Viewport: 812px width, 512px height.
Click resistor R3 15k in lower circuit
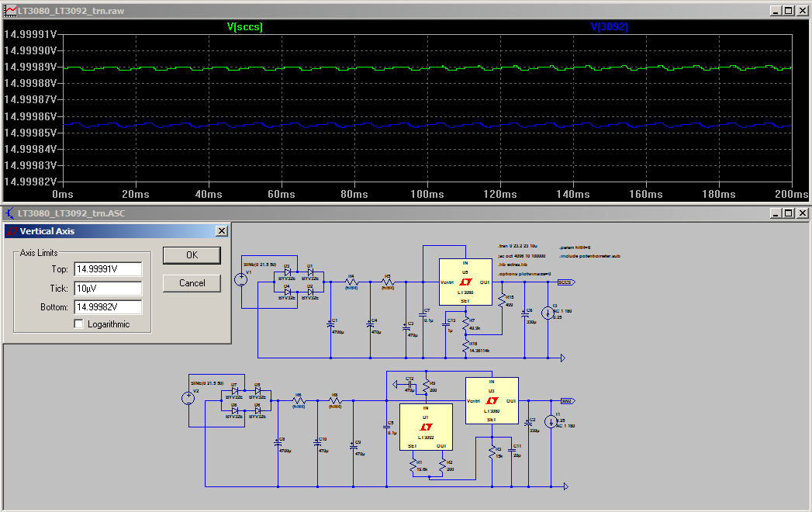(x=492, y=452)
